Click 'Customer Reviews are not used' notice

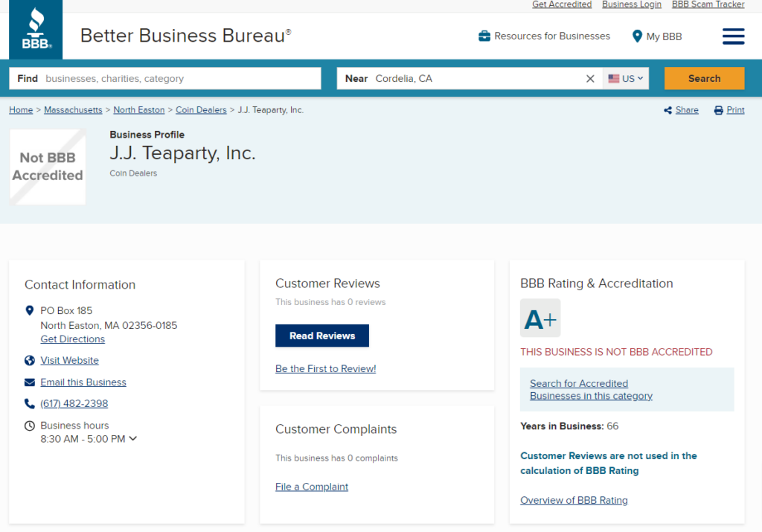609,463
